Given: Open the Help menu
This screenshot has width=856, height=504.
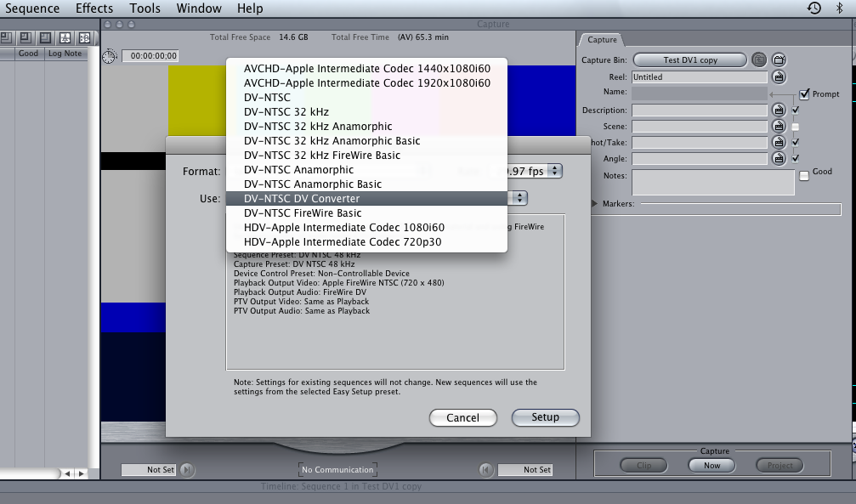Looking at the screenshot, I should 250,8.
